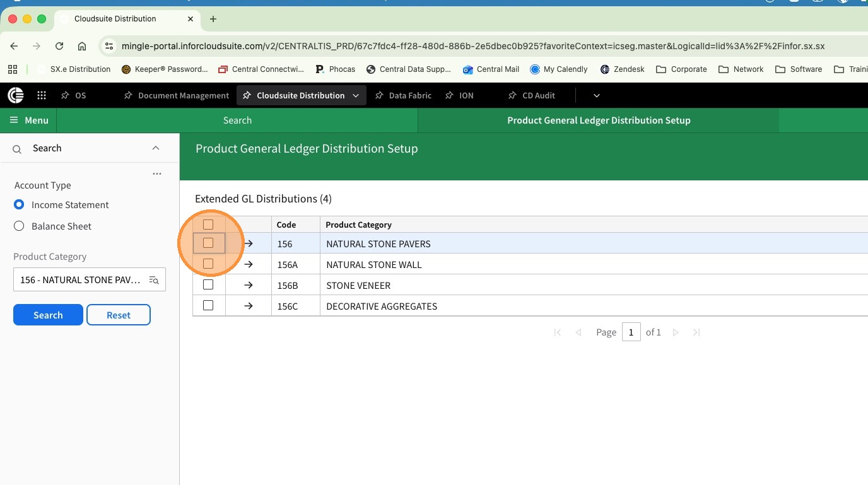Image resolution: width=868 pixels, height=485 pixels.
Task: Click the browser address bar URL
Action: coord(473,46)
